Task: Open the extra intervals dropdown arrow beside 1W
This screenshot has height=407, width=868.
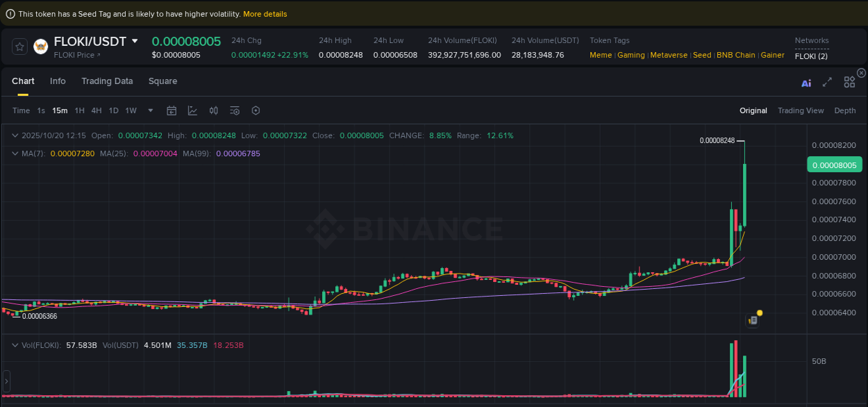Action: coord(150,110)
